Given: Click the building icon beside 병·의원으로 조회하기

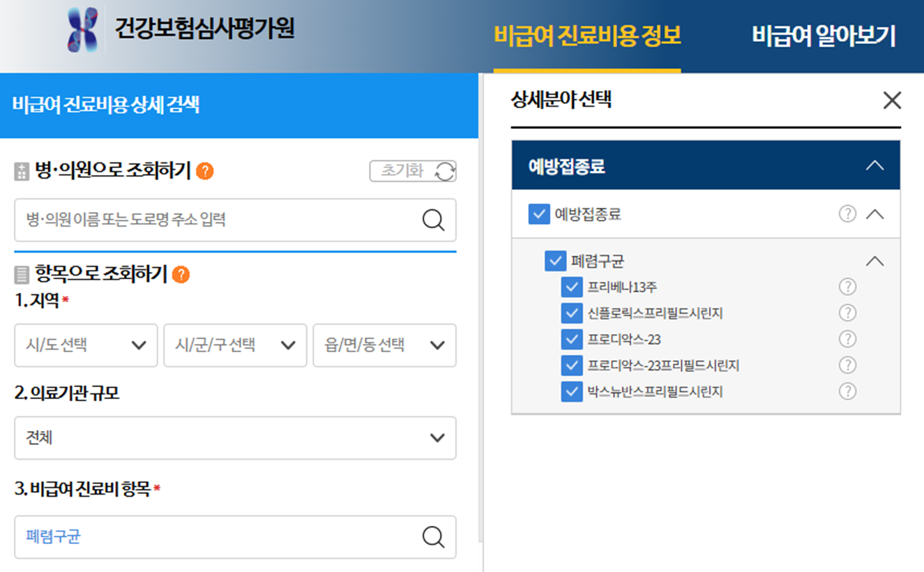Looking at the screenshot, I should [x=22, y=172].
